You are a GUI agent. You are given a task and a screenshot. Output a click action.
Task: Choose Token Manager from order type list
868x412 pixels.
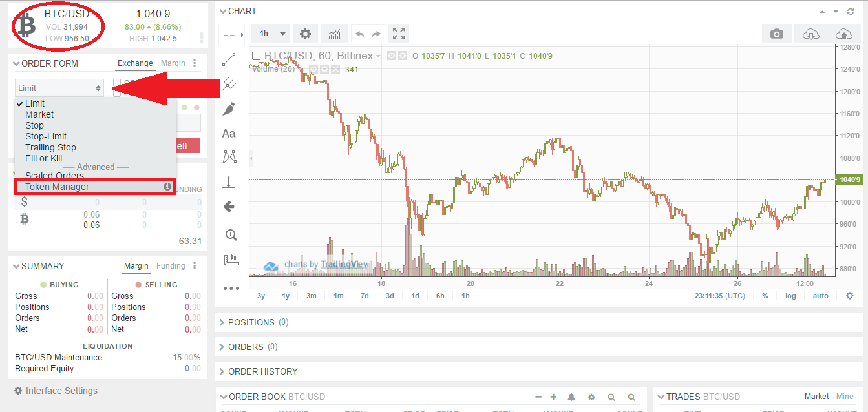pyautogui.click(x=58, y=187)
